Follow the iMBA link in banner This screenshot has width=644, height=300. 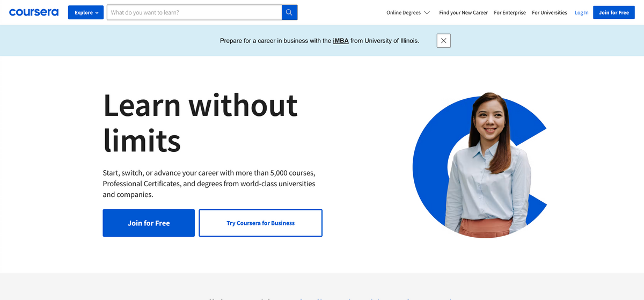pyautogui.click(x=341, y=40)
